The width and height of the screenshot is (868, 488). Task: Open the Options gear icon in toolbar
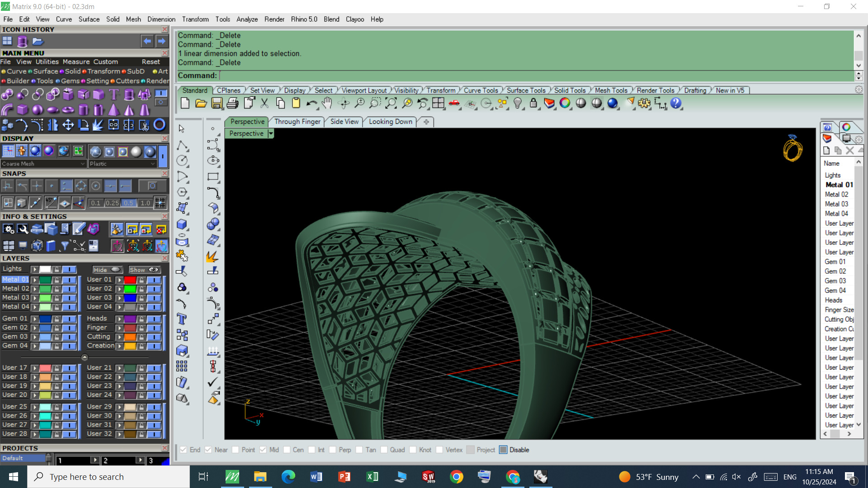point(644,103)
